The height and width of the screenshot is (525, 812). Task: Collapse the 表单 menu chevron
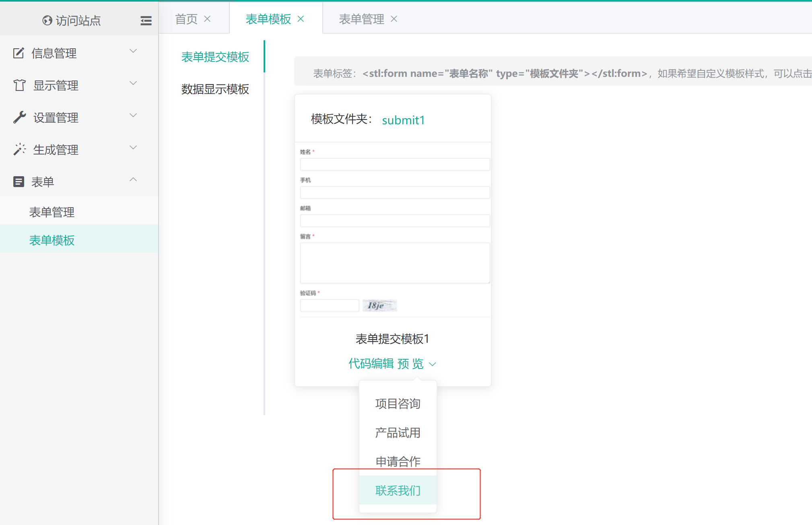click(133, 180)
